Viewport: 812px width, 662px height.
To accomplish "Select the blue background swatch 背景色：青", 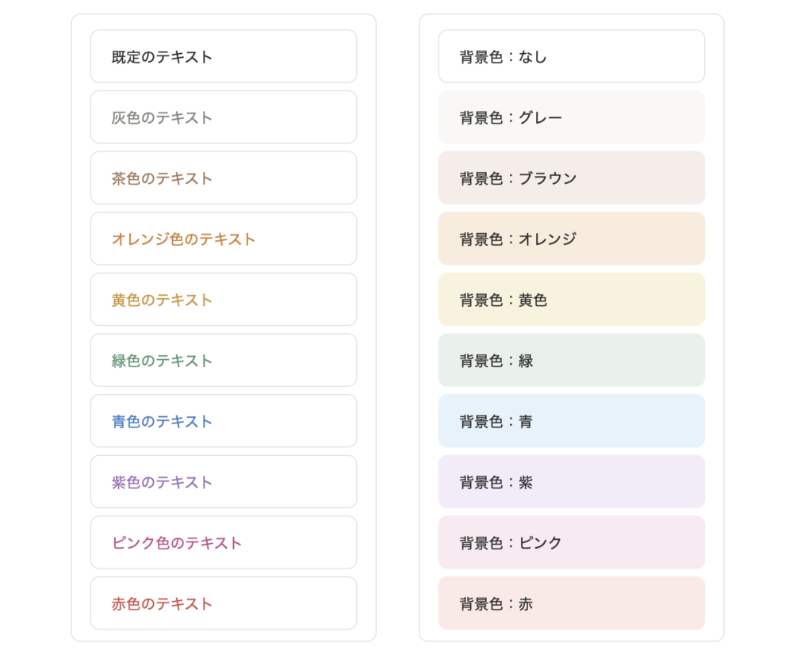I will point(572,421).
